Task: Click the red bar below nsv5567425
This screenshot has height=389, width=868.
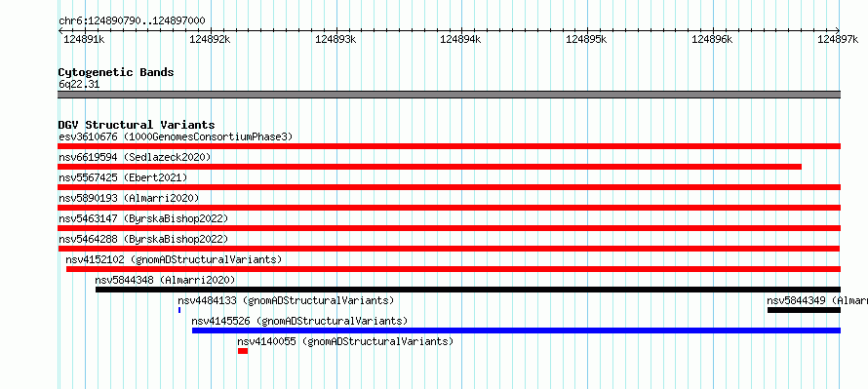Action: click(x=449, y=187)
